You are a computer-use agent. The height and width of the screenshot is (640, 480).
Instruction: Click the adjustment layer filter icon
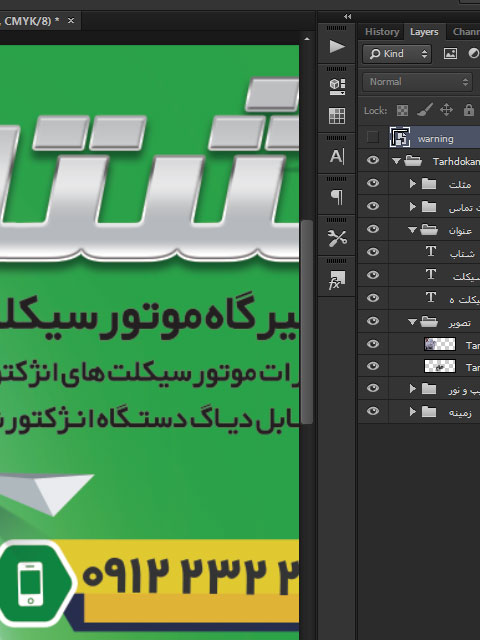(x=474, y=53)
